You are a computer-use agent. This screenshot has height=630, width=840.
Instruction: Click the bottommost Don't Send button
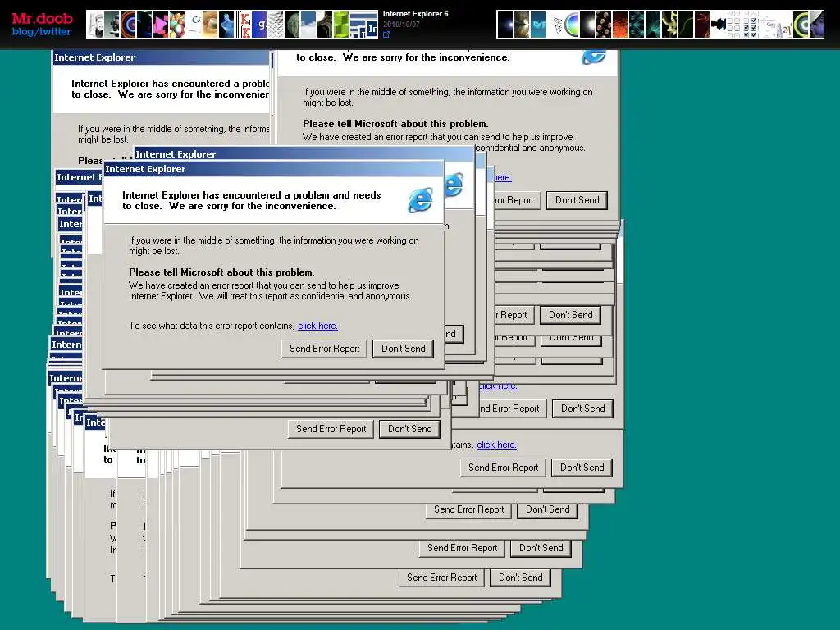pos(520,577)
